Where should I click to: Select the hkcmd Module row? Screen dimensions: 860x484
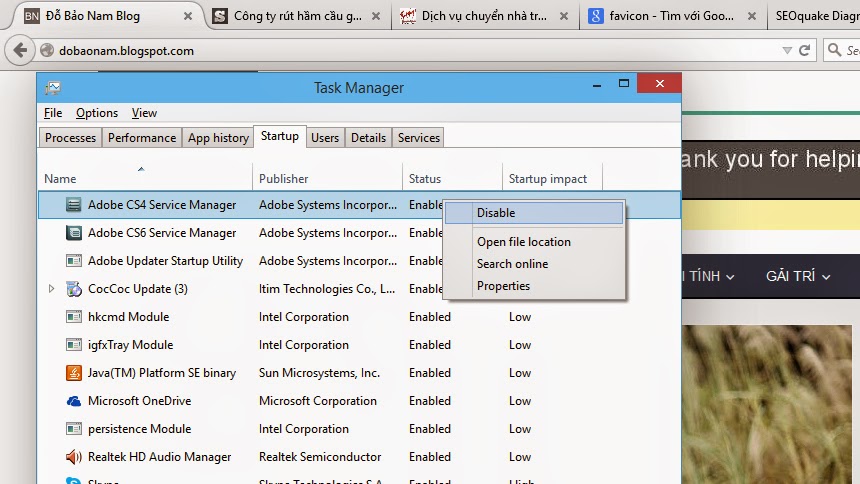(x=359, y=317)
